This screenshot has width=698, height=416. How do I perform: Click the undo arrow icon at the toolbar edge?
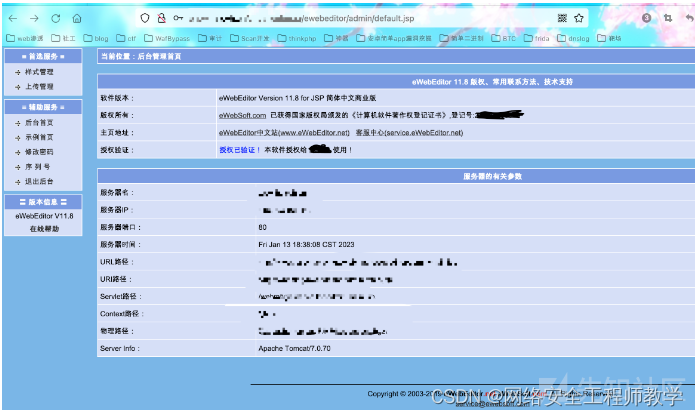pyautogui.click(x=690, y=18)
